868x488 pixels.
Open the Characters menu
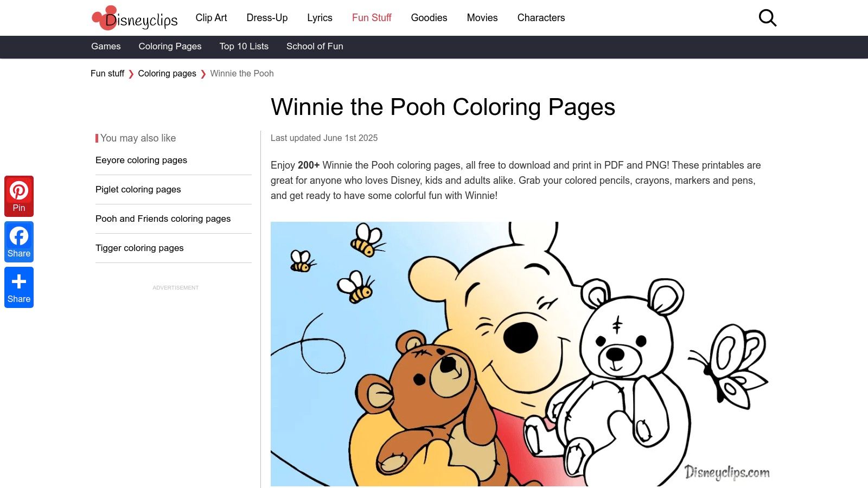541,18
